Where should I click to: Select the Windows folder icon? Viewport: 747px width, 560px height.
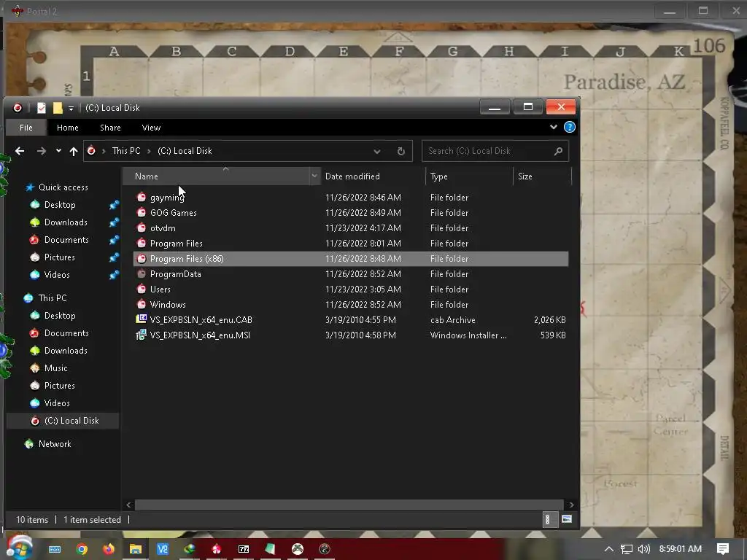click(x=141, y=304)
